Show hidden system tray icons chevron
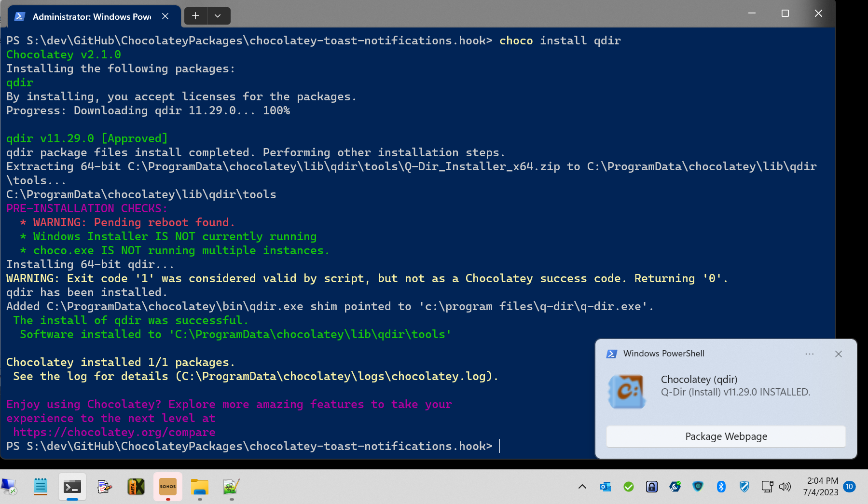The width and height of the screenshot is (868, 504). tap(582, 487)
